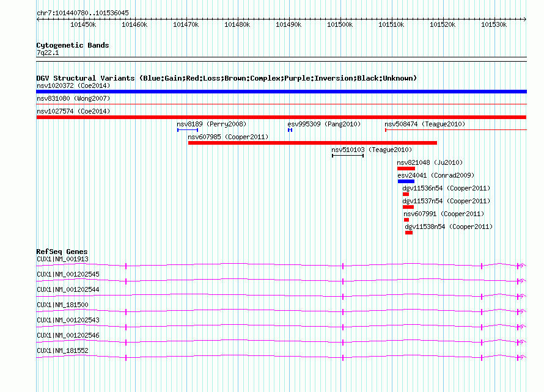Click the red nsv821048 loss bar

tap(406, 169)
